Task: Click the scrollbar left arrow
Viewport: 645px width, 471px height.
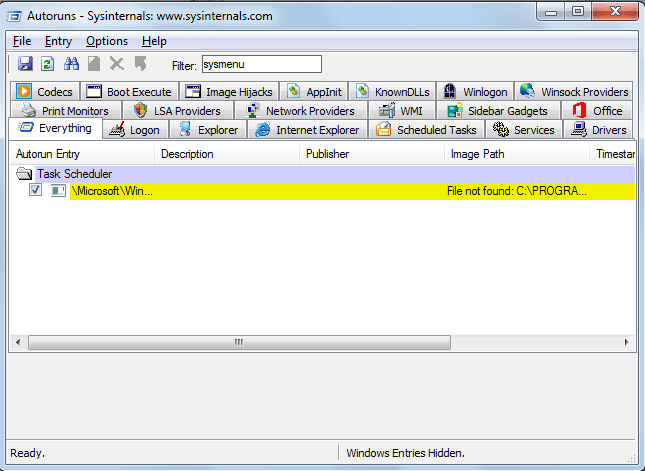Action: [x=18, y=342]
